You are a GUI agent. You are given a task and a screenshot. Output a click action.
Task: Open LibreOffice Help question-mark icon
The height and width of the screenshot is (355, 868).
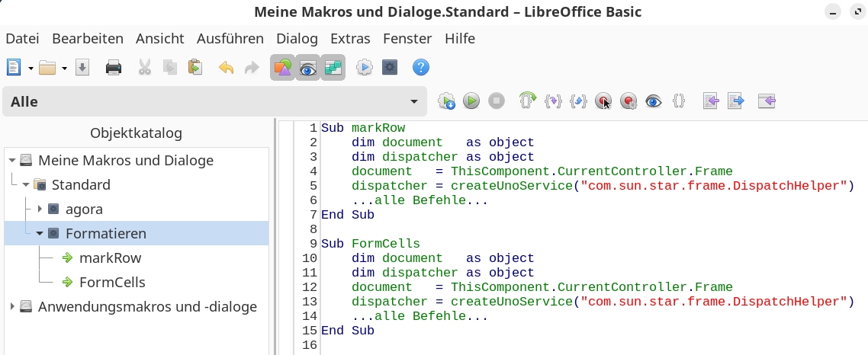(x=421, y=68)
